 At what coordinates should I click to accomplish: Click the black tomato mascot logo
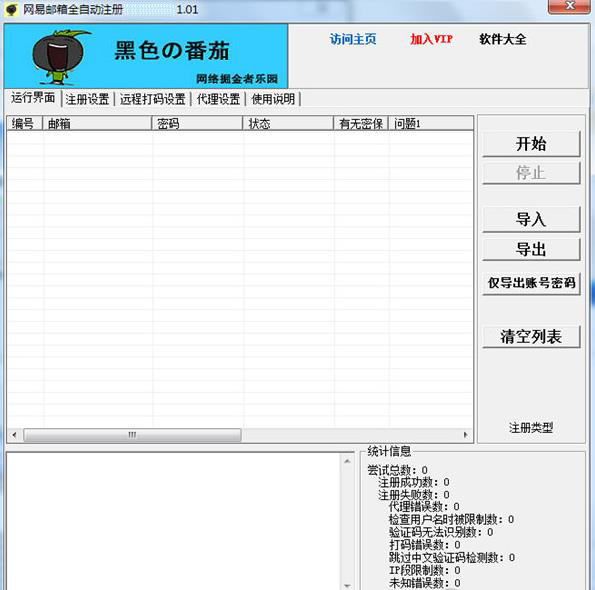click(x=61, y=57)
